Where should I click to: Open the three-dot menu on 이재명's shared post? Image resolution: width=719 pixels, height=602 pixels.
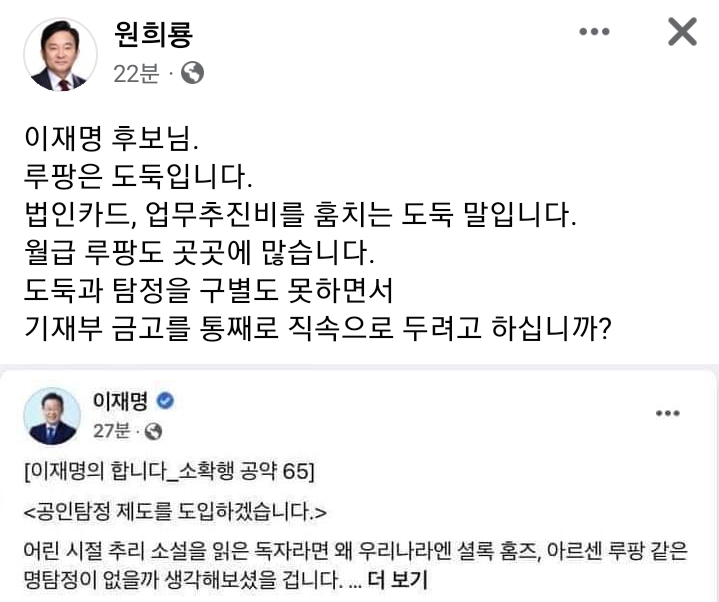click(x=669, y=413)
